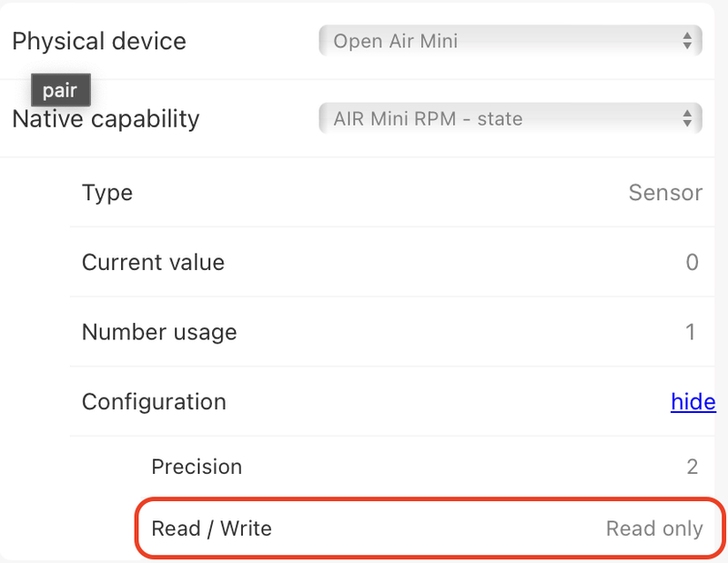The width and height of the screenshot is (728, 563).
Task: Click the arrows on Open Air Mini selector
Action: coord(687,41)
